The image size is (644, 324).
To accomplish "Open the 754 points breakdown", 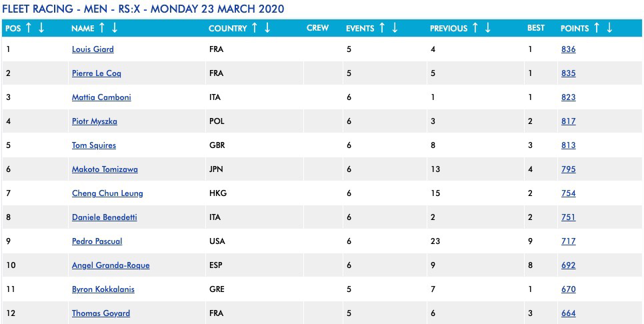I will tap(568, 193).
